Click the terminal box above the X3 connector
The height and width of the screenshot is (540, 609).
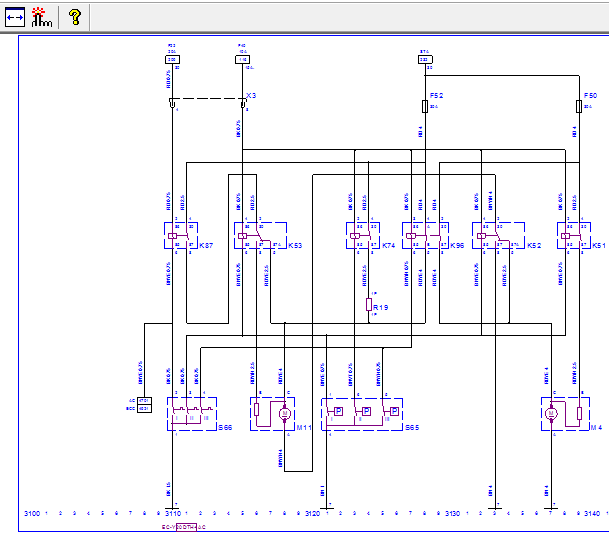click(x=242, y=59)
